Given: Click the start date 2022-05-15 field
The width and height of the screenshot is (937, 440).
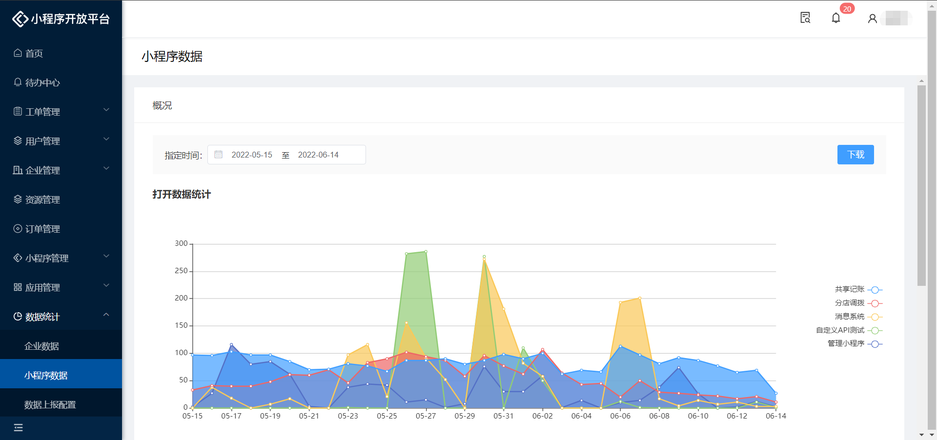Looking at the screenshot, I should (251, 155).
